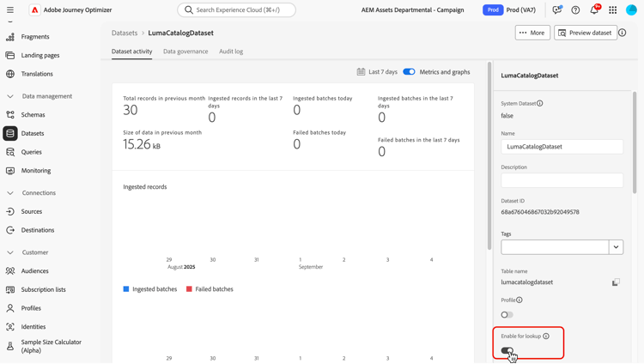Open the help question mark icon
644x364 pixels.
point(575,9)
